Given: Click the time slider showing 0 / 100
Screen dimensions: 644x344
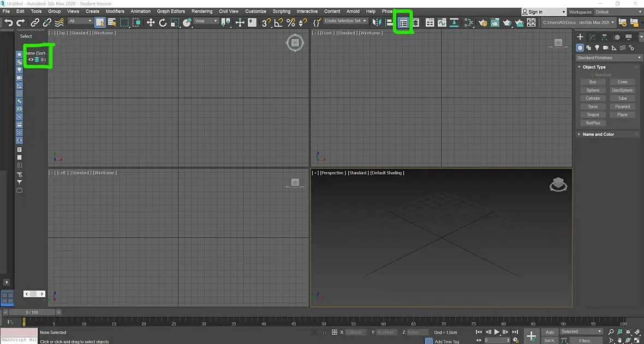Looking at the screenshot, I should click(x=32, y=312).
